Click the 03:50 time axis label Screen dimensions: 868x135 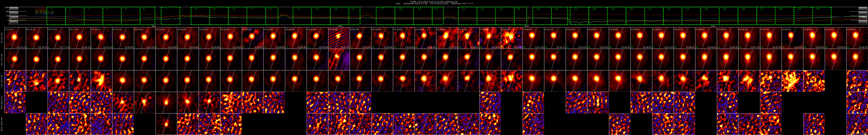click(x=713, y=26)
